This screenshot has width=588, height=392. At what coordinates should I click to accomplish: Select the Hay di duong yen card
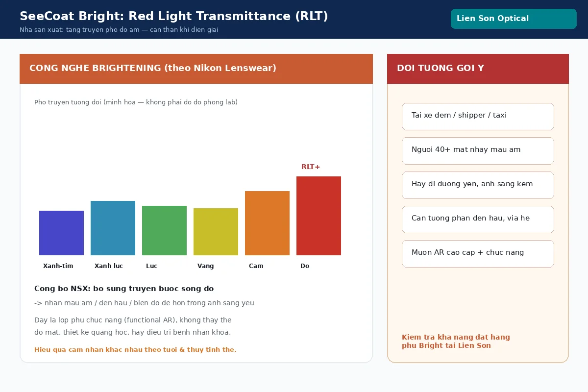478,185
